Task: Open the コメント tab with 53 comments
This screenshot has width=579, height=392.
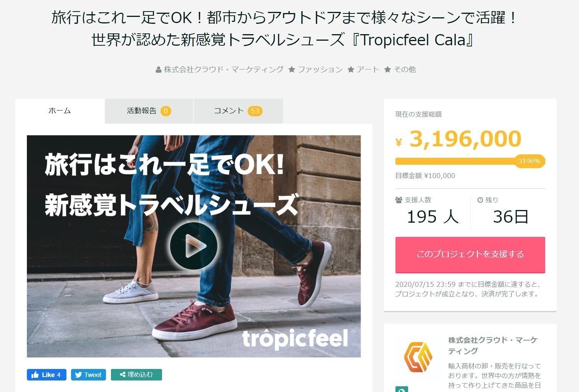Action: click(238, 111)
